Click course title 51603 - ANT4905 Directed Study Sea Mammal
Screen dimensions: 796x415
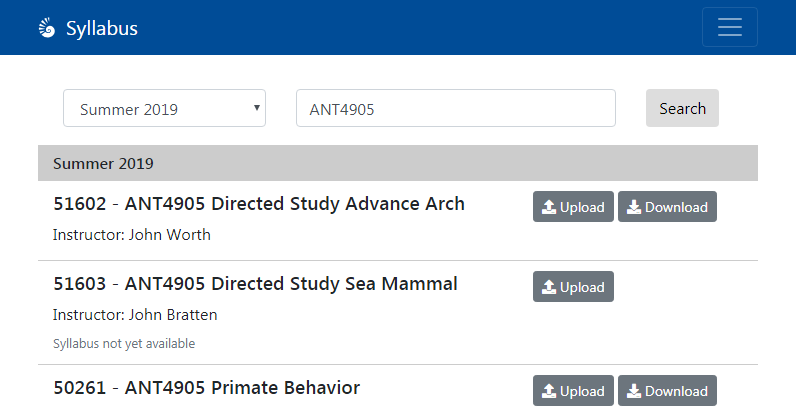coord(255,283)
